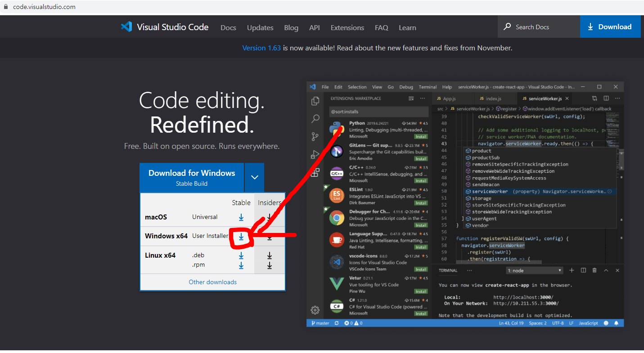Click the new terminal plus icon
This screenshot has height=353, width=644.
(572, 270)
